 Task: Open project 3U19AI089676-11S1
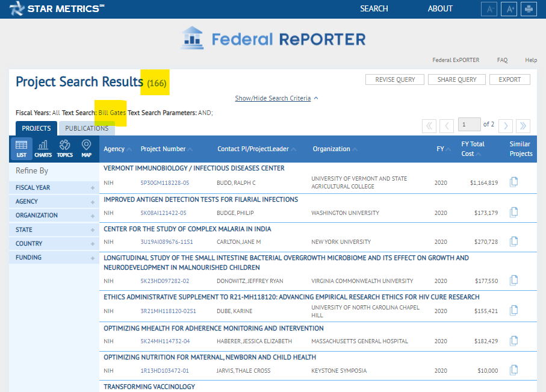click(166, 242)
